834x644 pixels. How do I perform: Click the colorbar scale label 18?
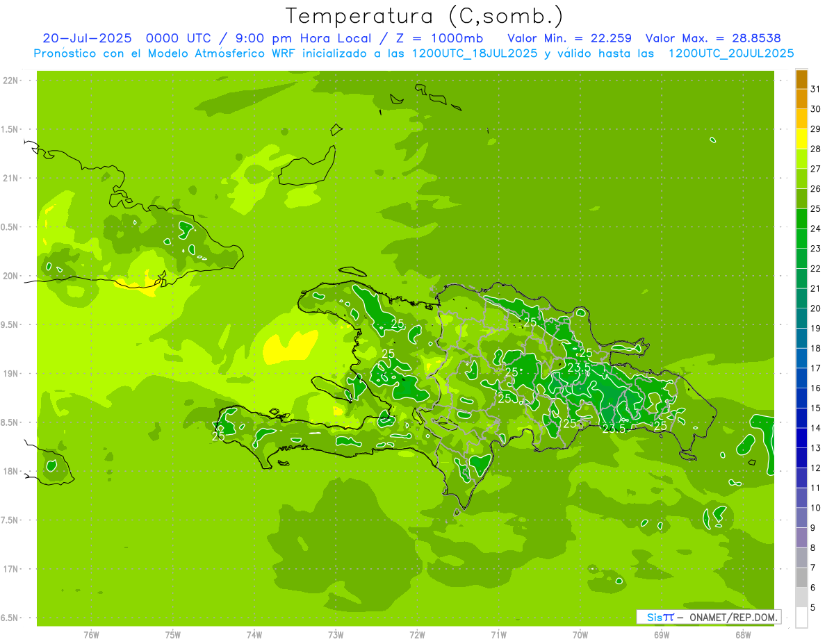pos(816,348)
